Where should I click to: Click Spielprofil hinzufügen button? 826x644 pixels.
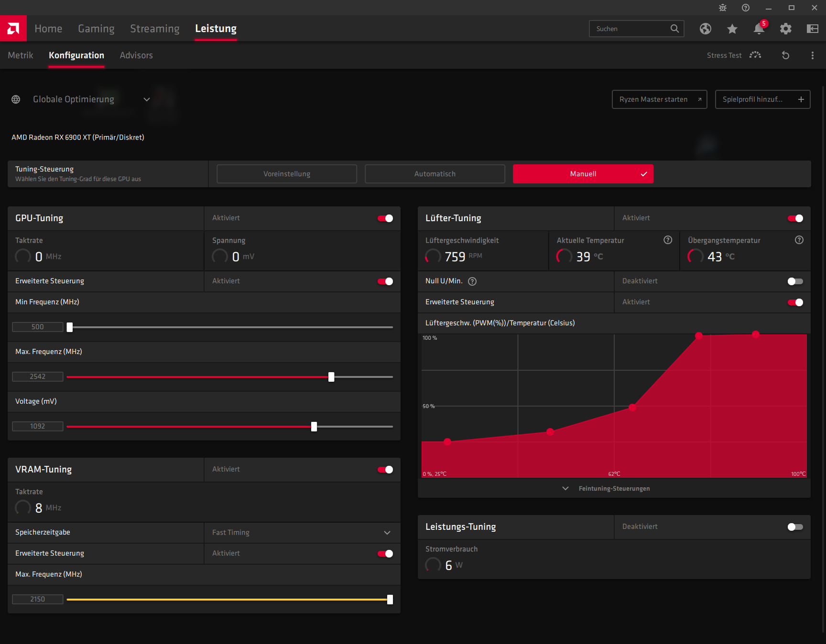pyautogui.click(x=762, y=99)
